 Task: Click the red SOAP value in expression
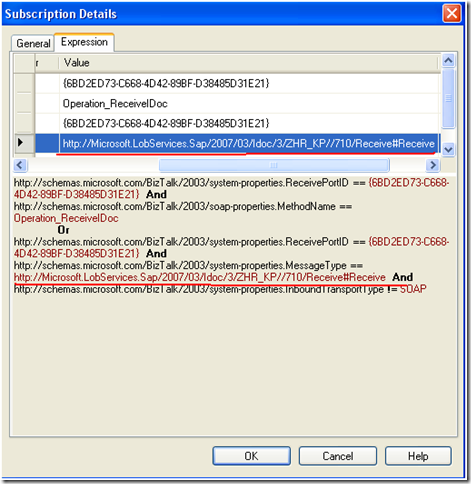pos(413,289)
